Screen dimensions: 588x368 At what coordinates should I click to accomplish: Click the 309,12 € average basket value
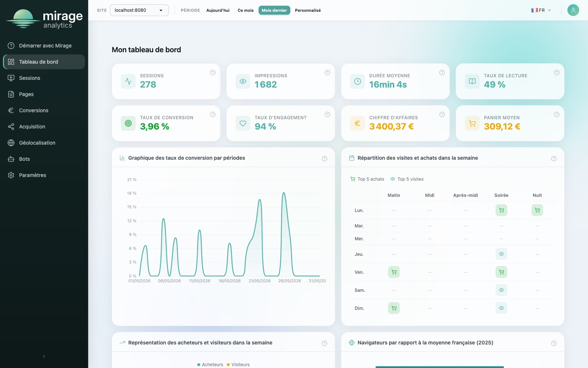(502, 127)
